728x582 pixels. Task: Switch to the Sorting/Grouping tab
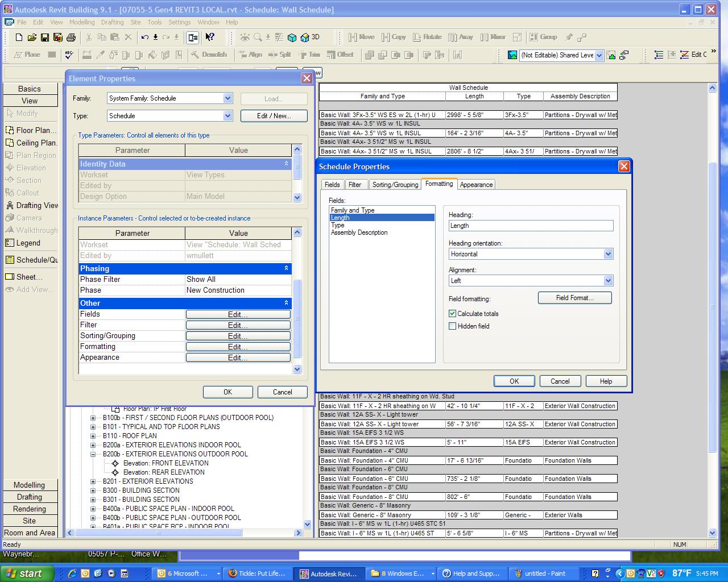point(395,185)
